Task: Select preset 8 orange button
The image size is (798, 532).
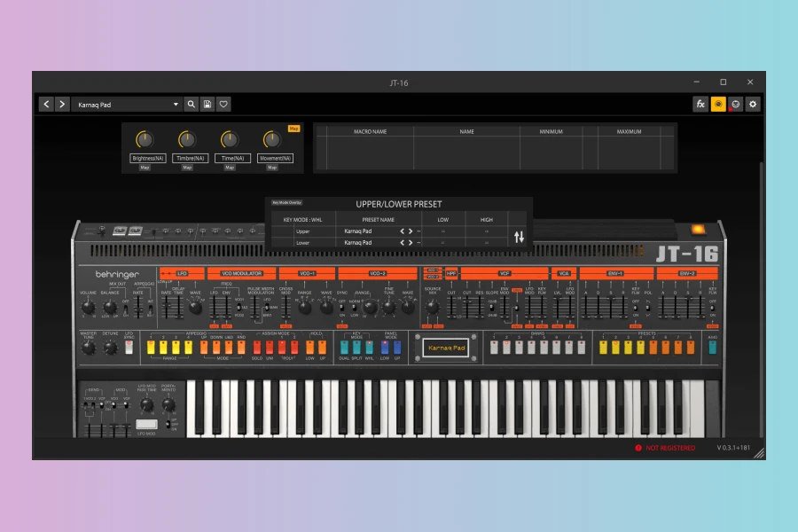Action: pyautogui.click(x=691, y=348)
